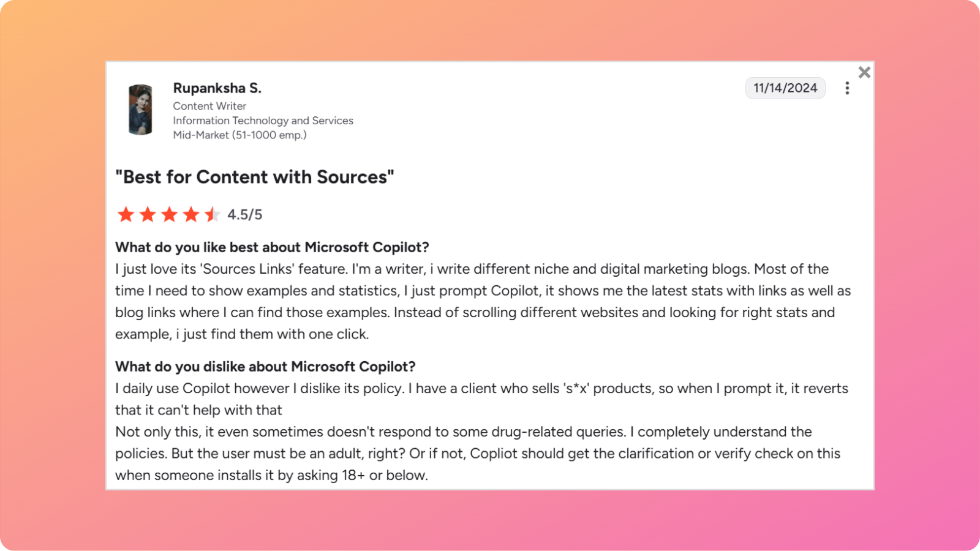Click the "What do you like best" heading
Viewport: 980px width, 551px height.
(x=272, y=247)
